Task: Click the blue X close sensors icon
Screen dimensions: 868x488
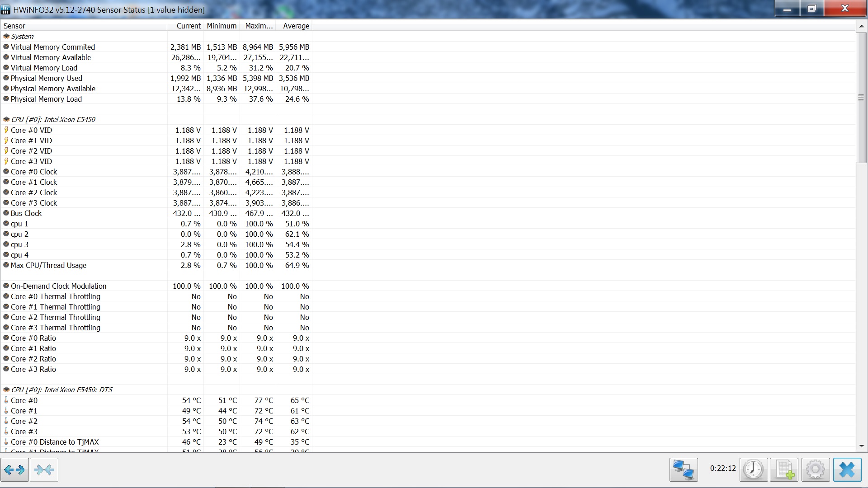Action: pos(847,470)
